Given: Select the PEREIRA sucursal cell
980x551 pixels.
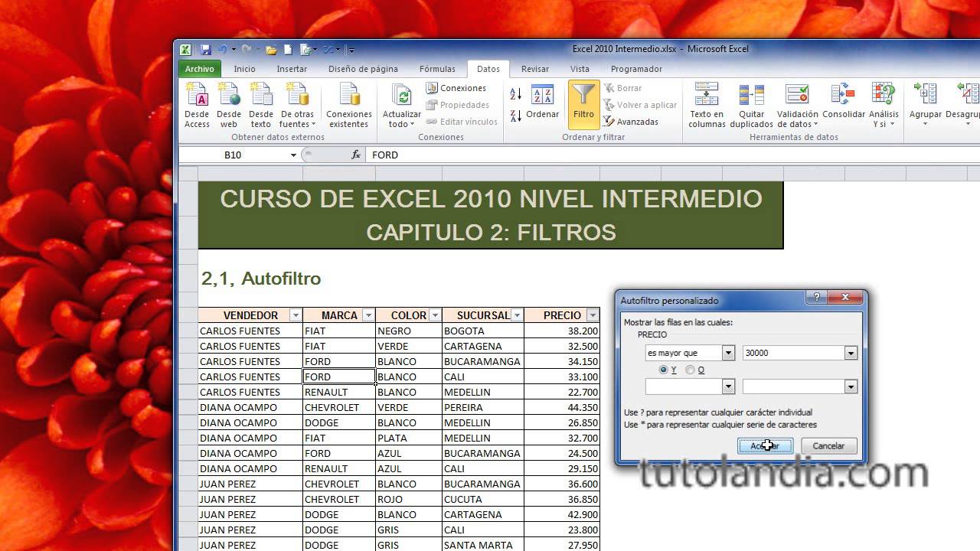Looking at the screenshot, I should (483, 407).
